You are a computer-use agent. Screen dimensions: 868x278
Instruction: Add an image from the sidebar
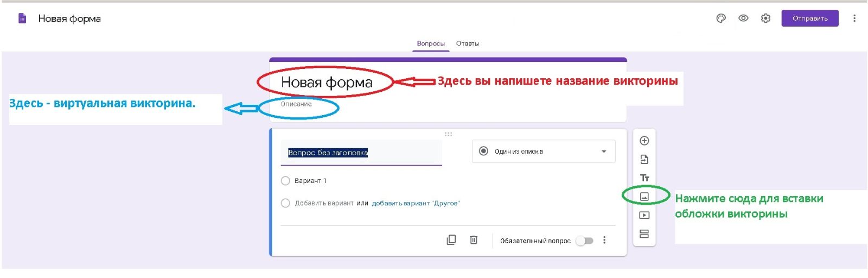[x=644, y=197]
